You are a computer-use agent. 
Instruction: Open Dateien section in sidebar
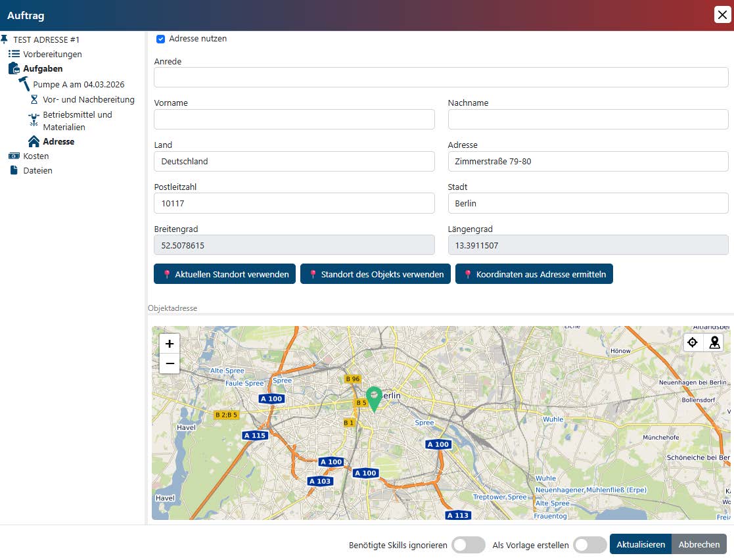point(37,171)
